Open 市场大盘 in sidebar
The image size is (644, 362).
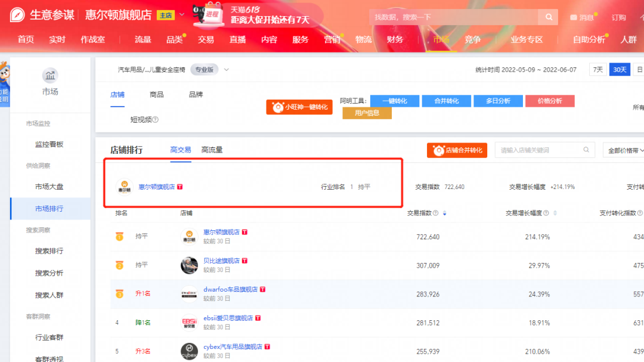[49, 187]
